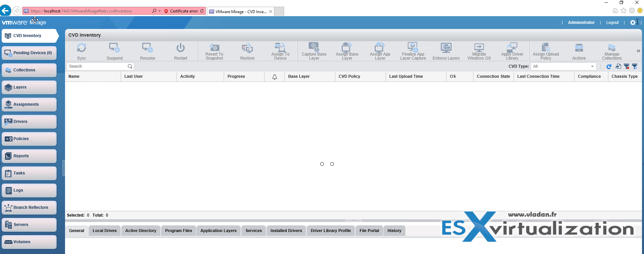Click the browser address bar URL

[x=81, y=11]
